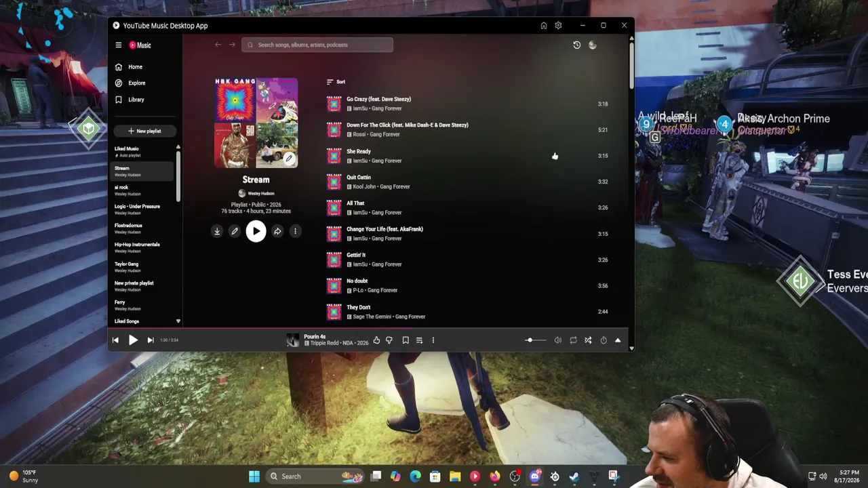Open the Taylor Gang playlist
Image resolution: width=868 pixels, height=488 pixels.
pyautogui.click(x=143, y=267)
